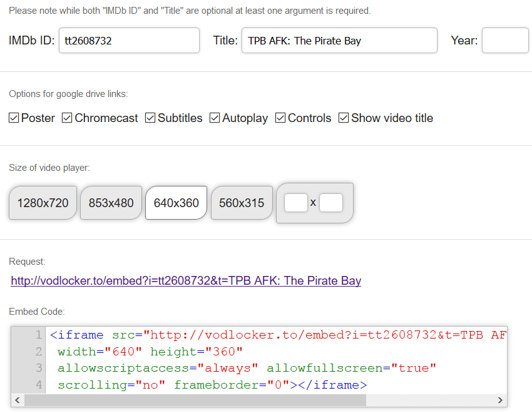Image resolution: width=532 pixels, height=413 pixels.
Task: Toggle the Autoplay checkbox
Action: click(x=215, y=118)
